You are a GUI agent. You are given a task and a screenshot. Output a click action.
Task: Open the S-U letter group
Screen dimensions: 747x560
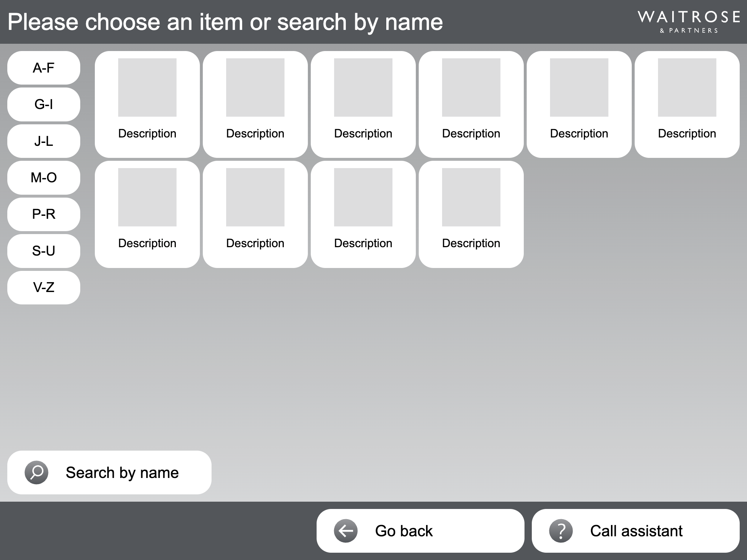pyautogui.click(x=44, y=251)
